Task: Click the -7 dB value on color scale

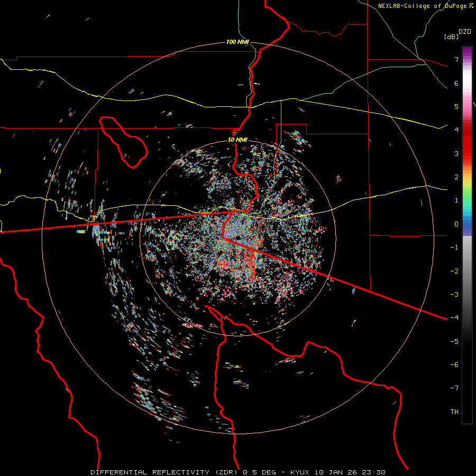Action: coord(454,388)
